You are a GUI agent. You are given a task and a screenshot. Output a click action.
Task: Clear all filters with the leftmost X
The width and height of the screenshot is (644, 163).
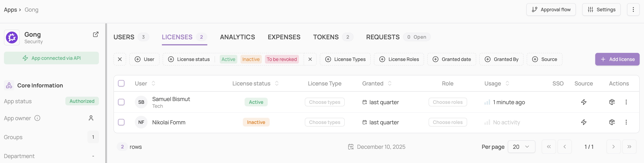(x=120, y=59)
